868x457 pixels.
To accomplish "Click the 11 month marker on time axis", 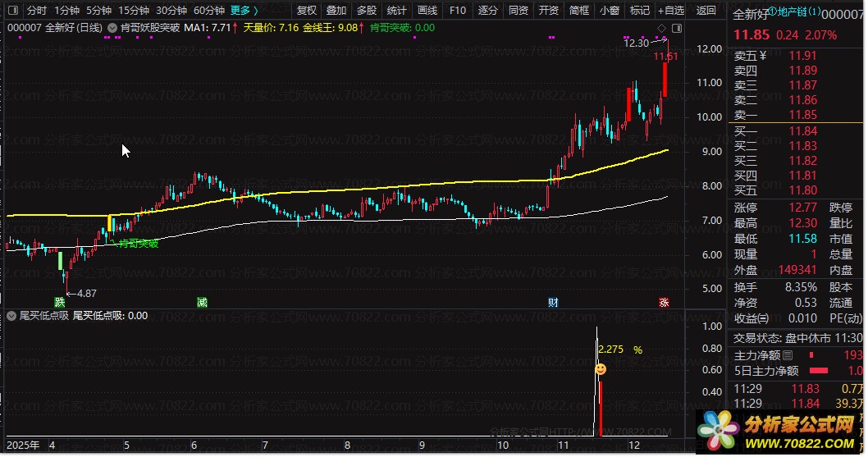I will click(x=562, y=443).
